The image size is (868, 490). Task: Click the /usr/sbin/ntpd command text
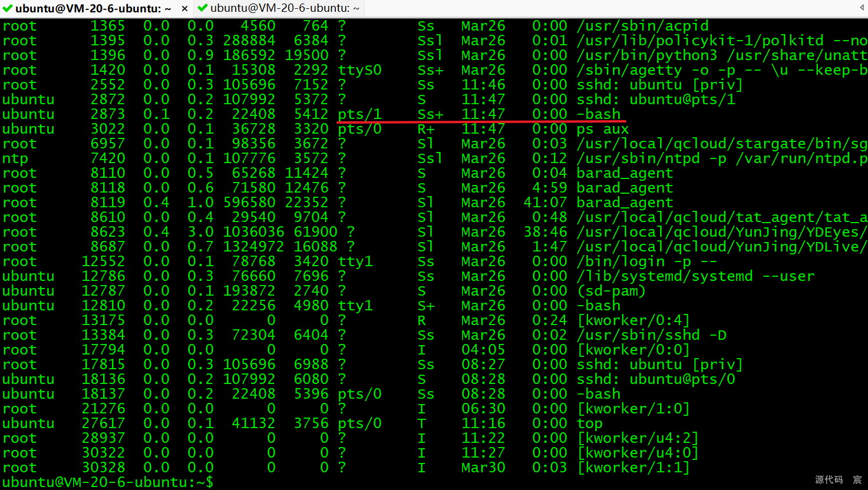pos(638,158)
